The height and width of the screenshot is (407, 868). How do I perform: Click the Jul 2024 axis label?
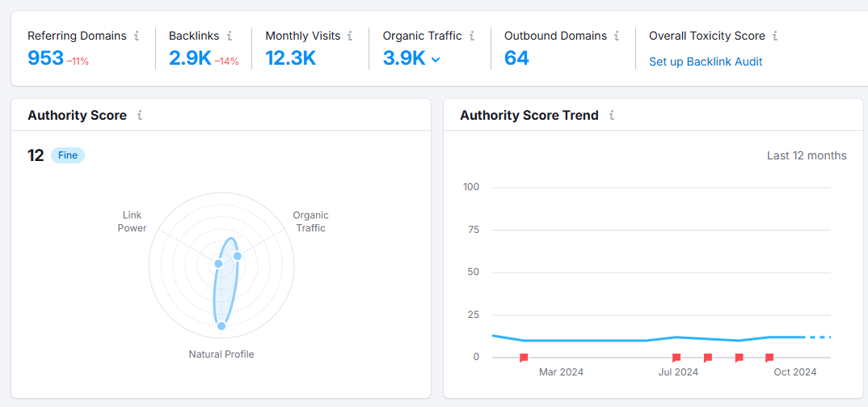click(678, 372)
